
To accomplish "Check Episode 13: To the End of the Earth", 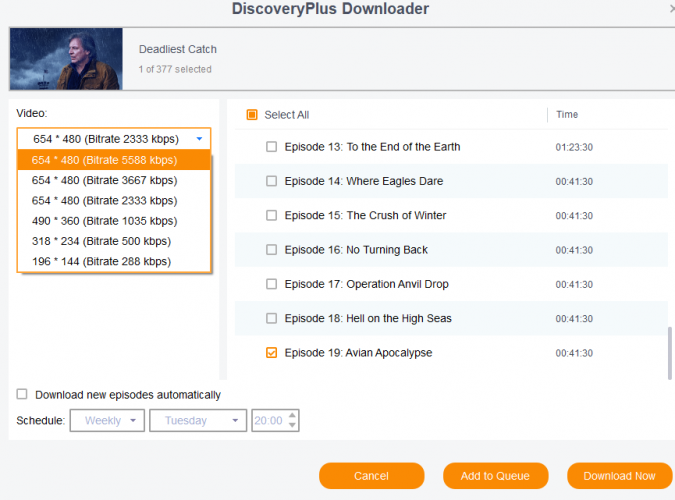I will (x=271, y=147).
